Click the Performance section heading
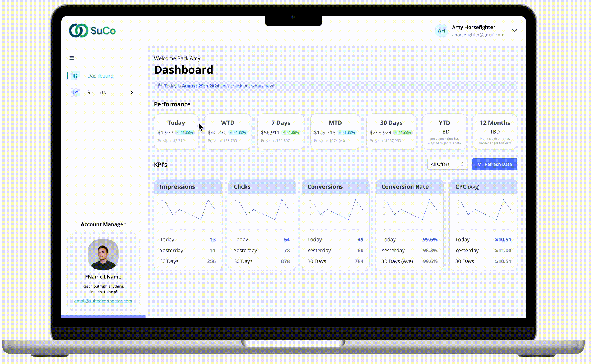 point(172,104)
